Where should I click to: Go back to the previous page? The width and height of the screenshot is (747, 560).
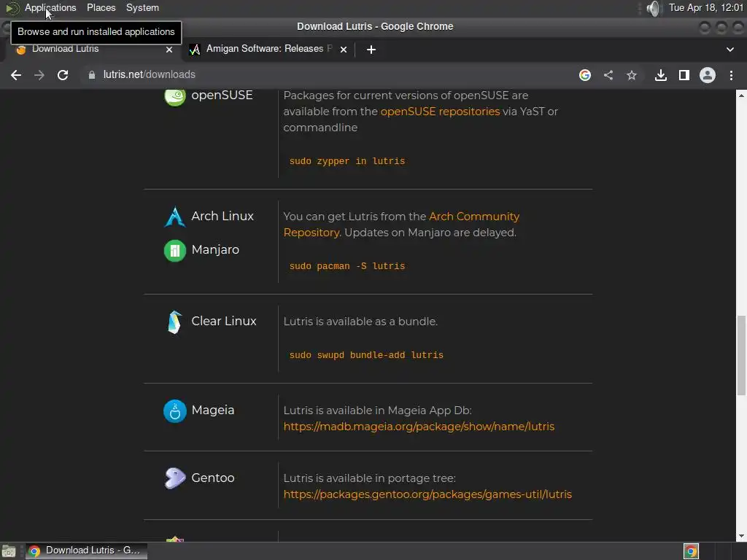point(16,75)
